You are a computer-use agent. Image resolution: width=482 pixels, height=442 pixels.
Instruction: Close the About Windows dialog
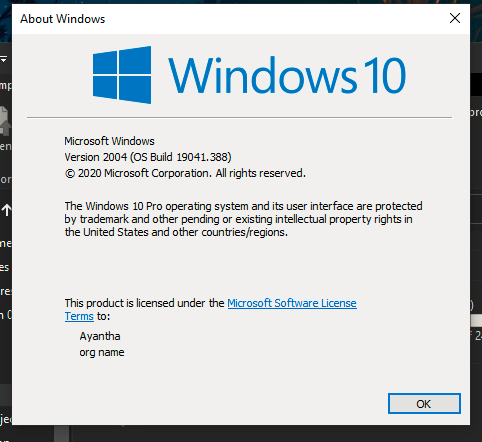coord(455,18)
